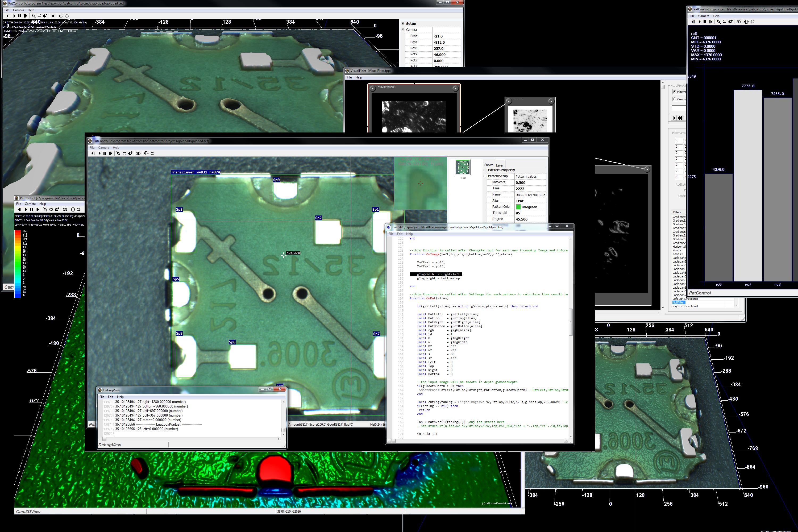
Task: Select pointer tool in the PatControl window with the Setup panel
Action: pos(33,16)
